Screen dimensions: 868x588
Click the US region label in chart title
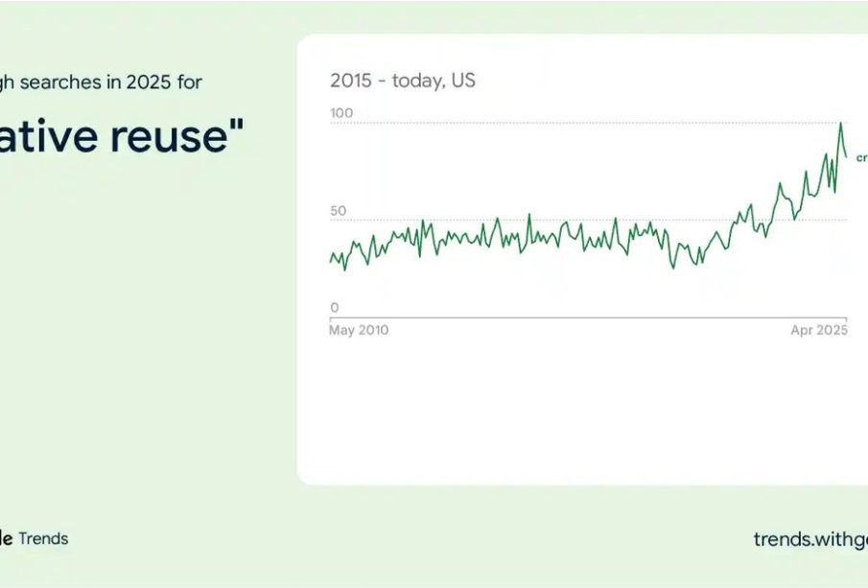click(x=463, y=81)
